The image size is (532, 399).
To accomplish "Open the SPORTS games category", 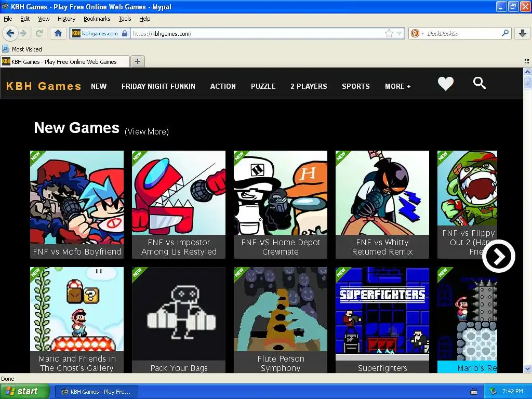I will (356, 86).
